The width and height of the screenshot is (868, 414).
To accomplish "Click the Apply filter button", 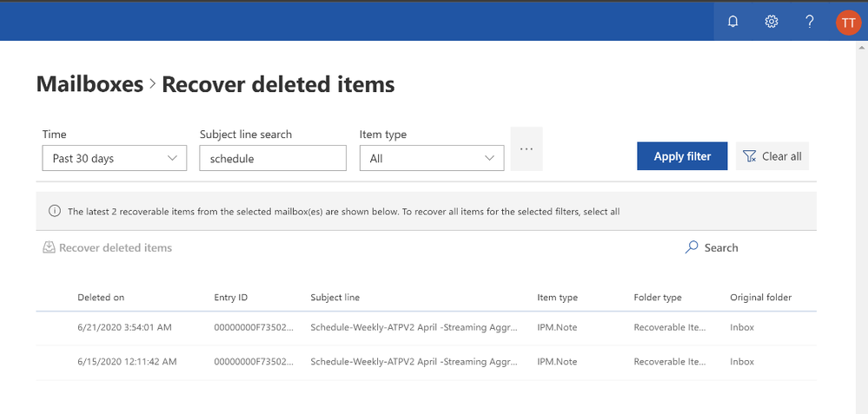I will (682, 156).
